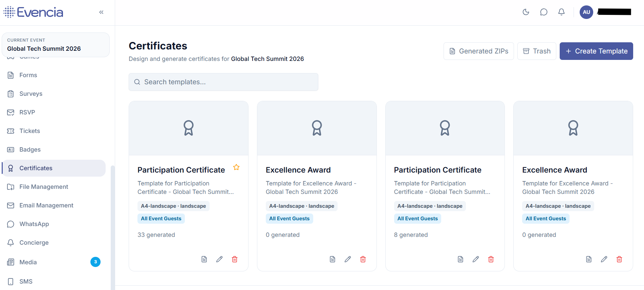Edit pencil icon on the 33 generated card
Viewport: 644px width, 290px height.
click(219, 259)
